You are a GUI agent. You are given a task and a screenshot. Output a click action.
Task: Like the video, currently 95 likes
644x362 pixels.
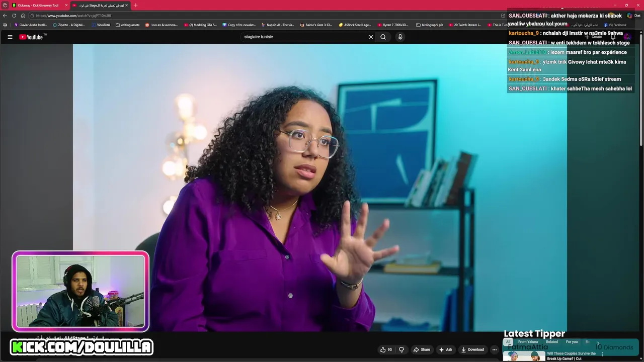pyautogui.click(x=386, y=349)
